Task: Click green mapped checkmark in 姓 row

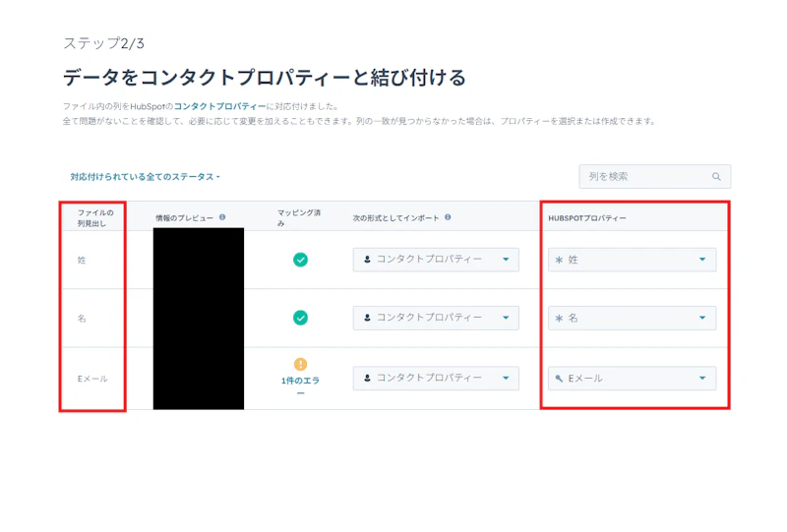Action: coord(300,260)
